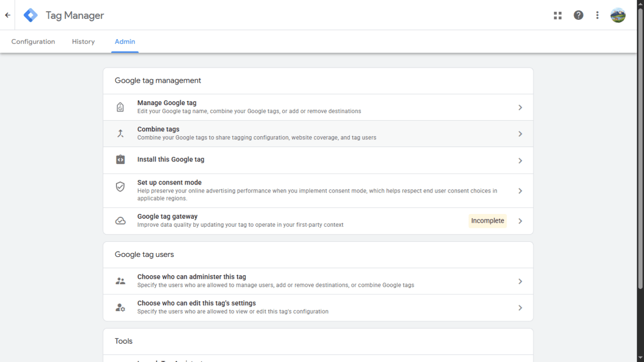Click the Incomplete status badge

[487, 220]
